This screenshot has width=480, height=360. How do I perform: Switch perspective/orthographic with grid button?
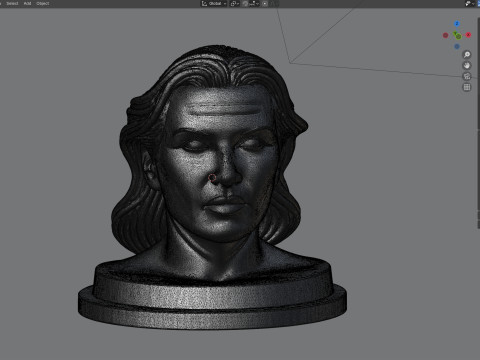(x=467, y=87)
